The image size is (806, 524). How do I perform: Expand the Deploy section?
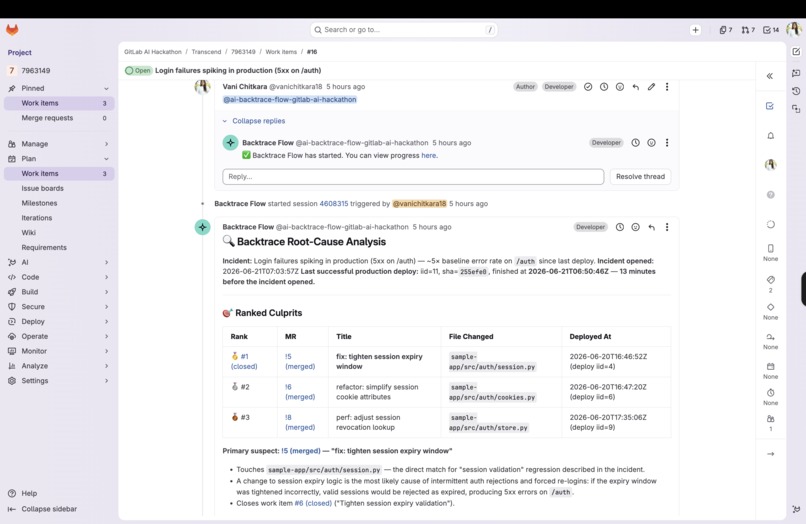click(59, 321)
